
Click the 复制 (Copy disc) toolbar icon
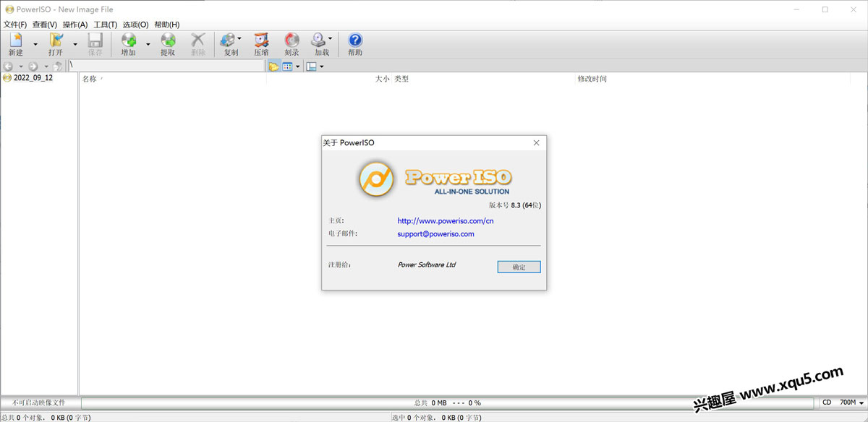229,44
